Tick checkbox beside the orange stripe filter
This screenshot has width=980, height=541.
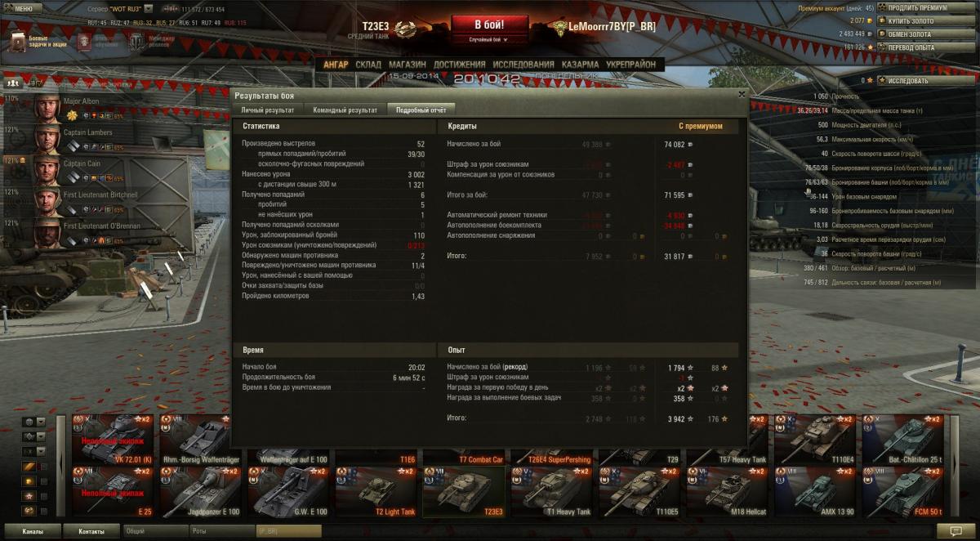click(x=44, y=467)
